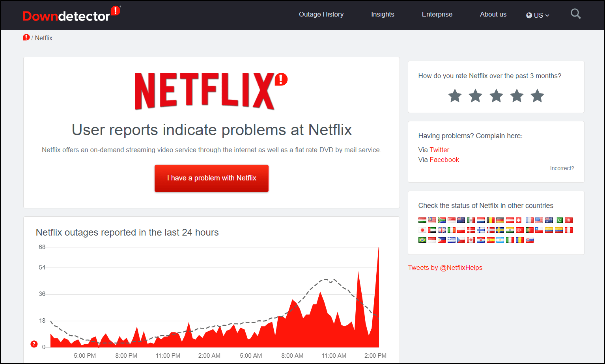Choose the Germany flag
Viewport: 605px width, 364px height.
click(x=500, y=220)
